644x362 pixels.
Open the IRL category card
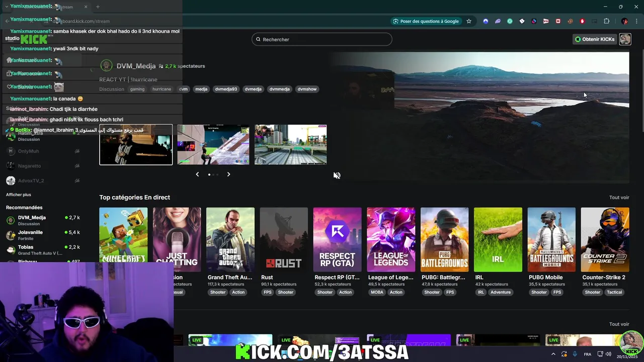(498, 240)
